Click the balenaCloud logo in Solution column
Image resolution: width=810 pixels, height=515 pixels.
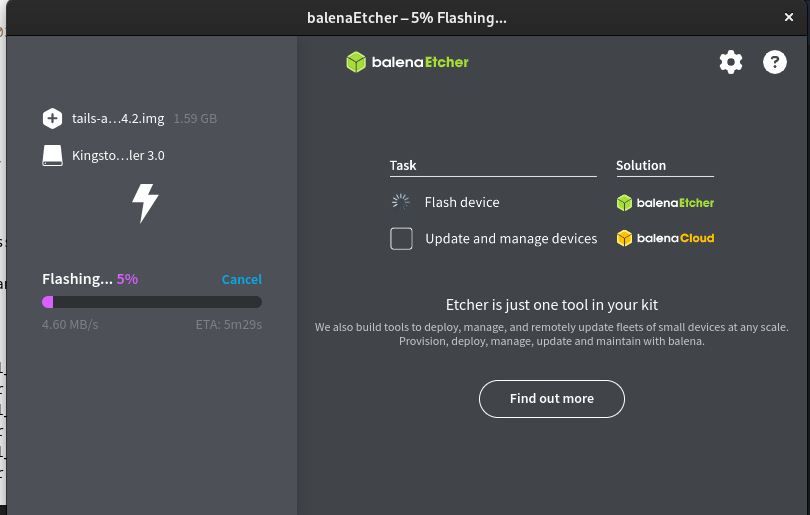pyautogui.click(x=665, y=239)
